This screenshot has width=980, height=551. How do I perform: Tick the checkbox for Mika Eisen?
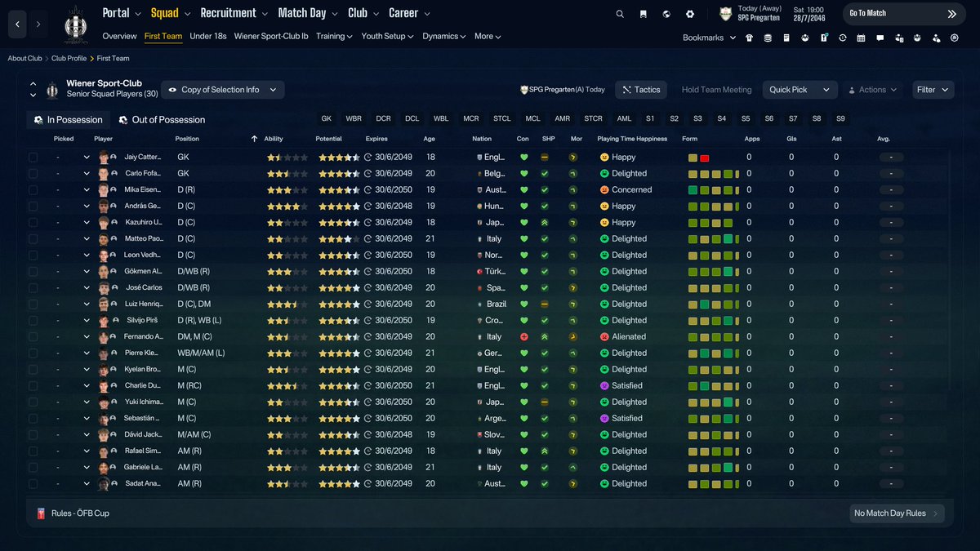(33, 189)
